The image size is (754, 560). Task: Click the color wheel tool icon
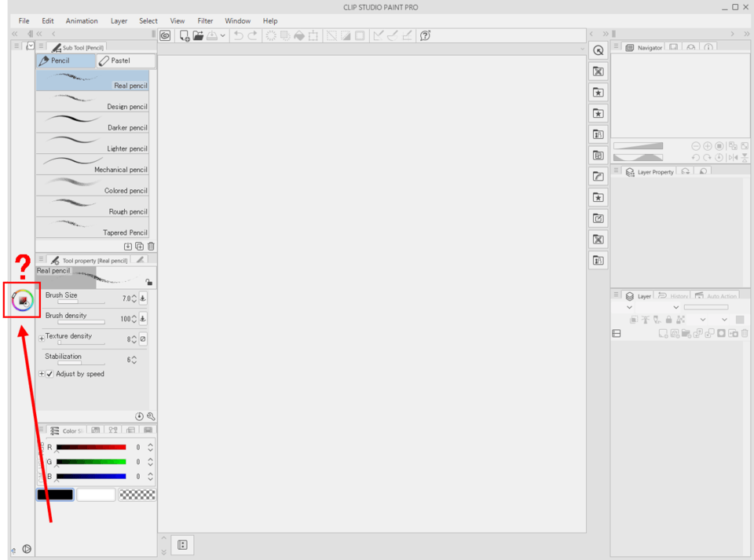[23, 300]
